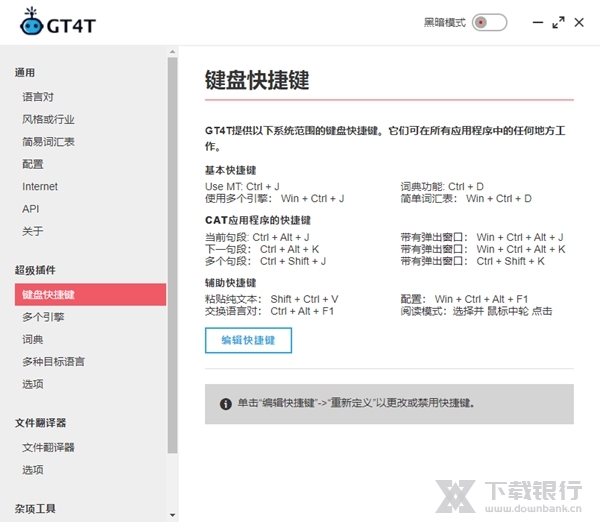Open the 多个引擎 page
Image resolution: width=600 pixels, height=522 pixels.
pos(43,317)
